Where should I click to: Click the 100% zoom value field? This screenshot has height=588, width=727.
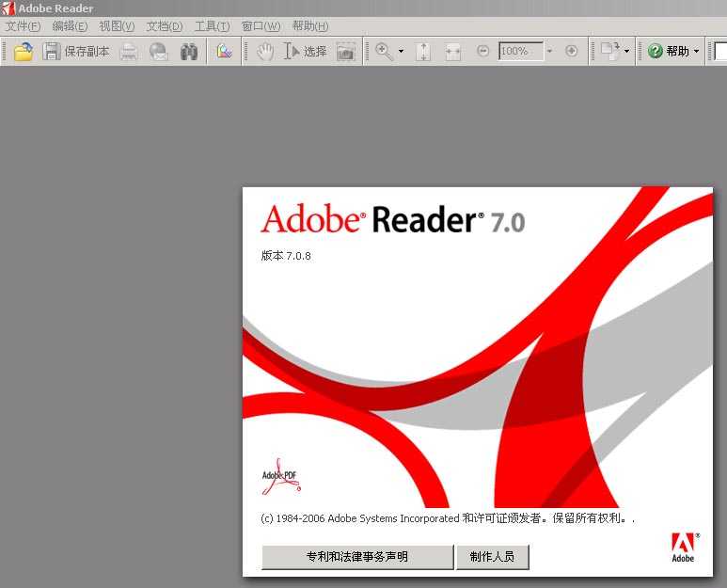click(521, 51)
